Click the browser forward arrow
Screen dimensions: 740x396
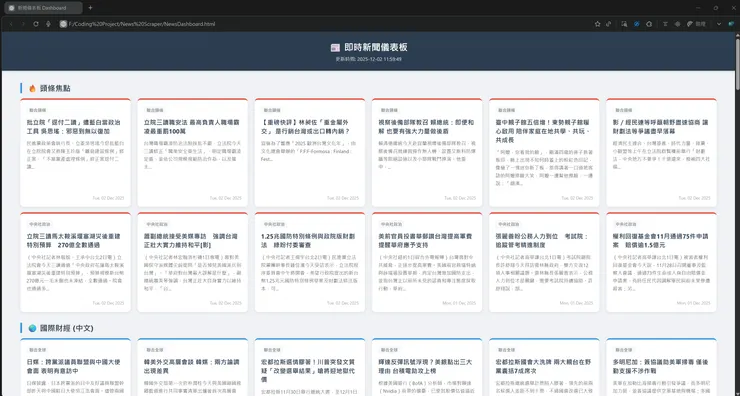click(23, 24)
